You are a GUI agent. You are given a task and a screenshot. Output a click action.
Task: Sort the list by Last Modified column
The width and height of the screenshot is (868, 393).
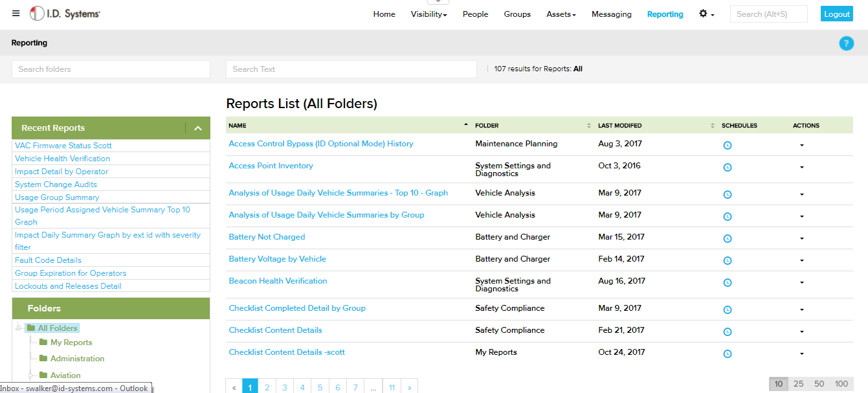[x=619, y=126]
